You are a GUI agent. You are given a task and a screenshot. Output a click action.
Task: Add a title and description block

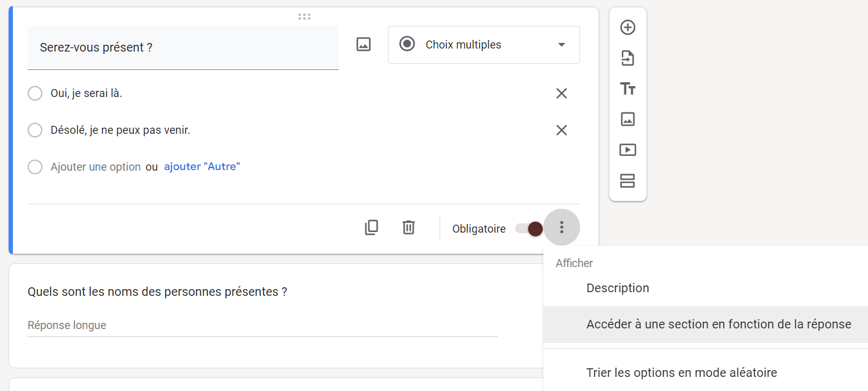click(627, 89)
